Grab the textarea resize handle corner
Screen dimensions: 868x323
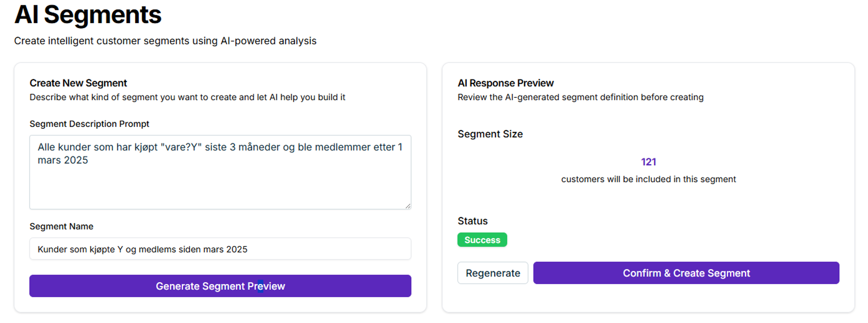coord(408,206)
